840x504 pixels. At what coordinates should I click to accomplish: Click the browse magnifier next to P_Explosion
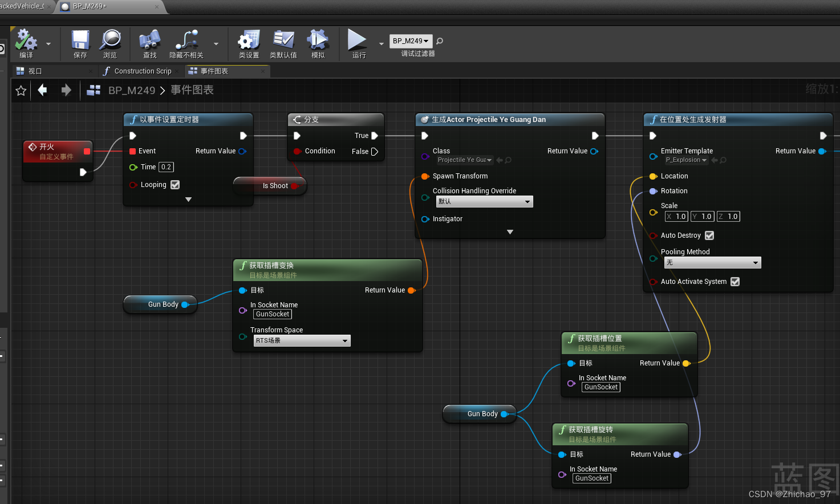tap(723, 160)
